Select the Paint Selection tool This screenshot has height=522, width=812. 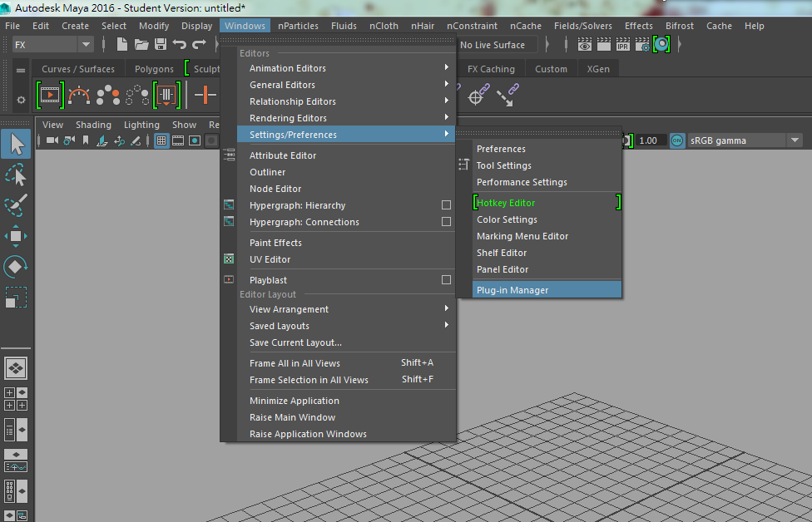pos(16,205)
